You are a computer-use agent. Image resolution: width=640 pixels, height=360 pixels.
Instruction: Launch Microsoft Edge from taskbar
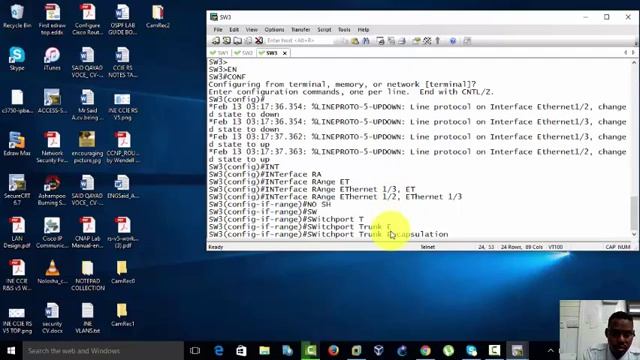219,351
